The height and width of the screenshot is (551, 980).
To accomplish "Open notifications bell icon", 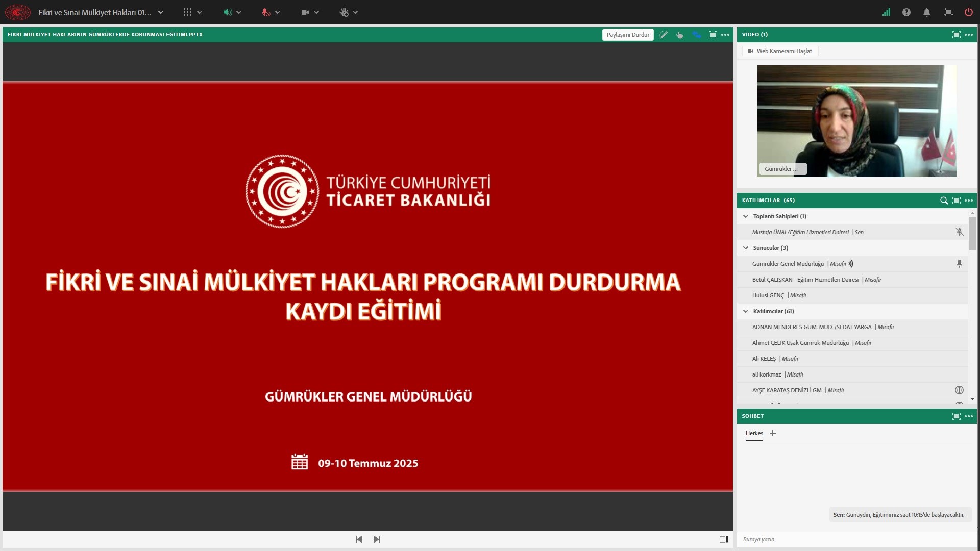I will [x=927, y=12].
